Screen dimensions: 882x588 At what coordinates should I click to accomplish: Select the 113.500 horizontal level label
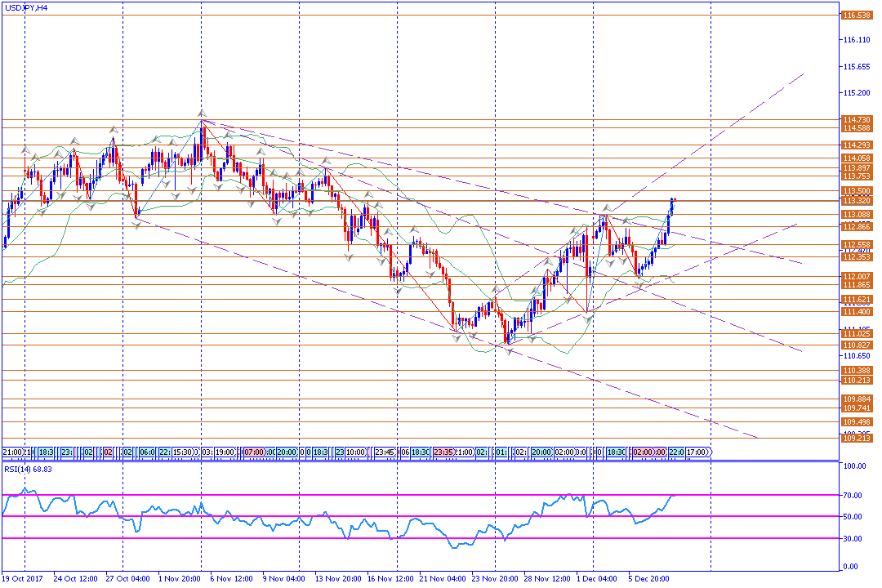point(856,190)
